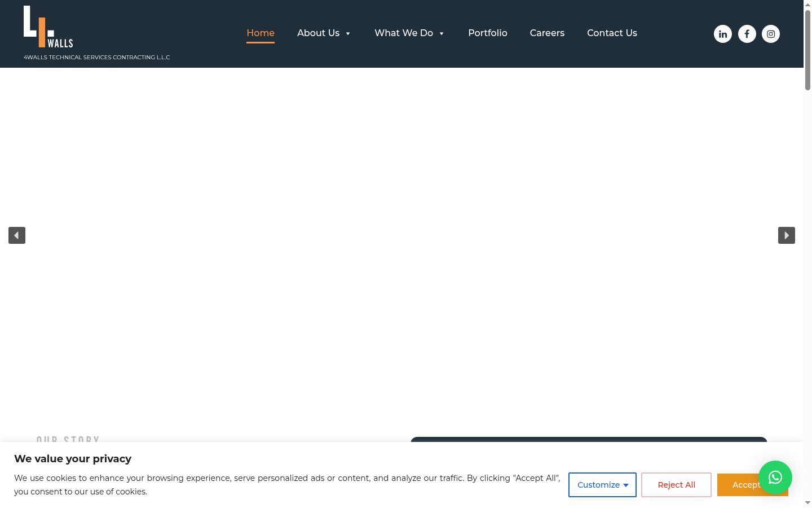Expand the What We Do submenu arrow
This screenshot has height=508, width=812.
coord(442,33)
